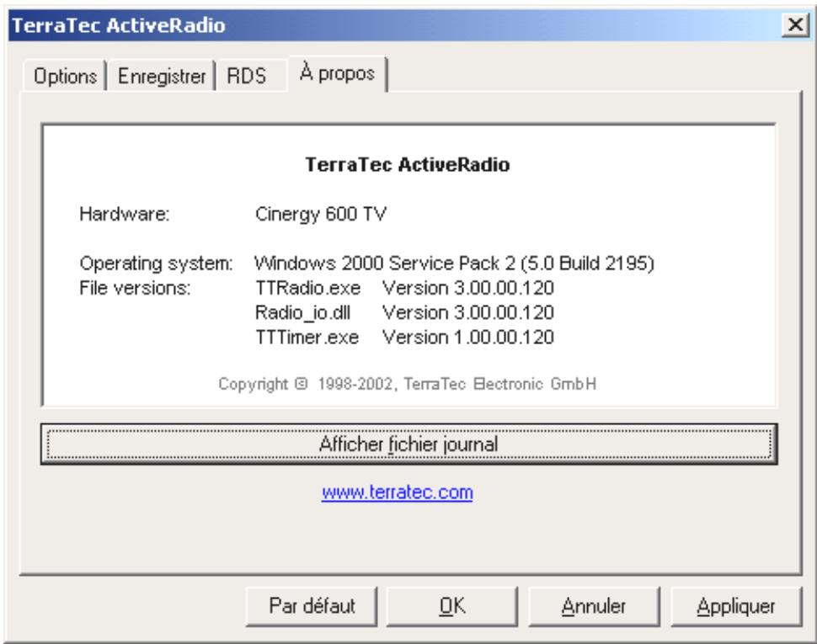Click the 'File versions:' label
The height and width of the screenshot is (644, 817).
pos(135,288)
